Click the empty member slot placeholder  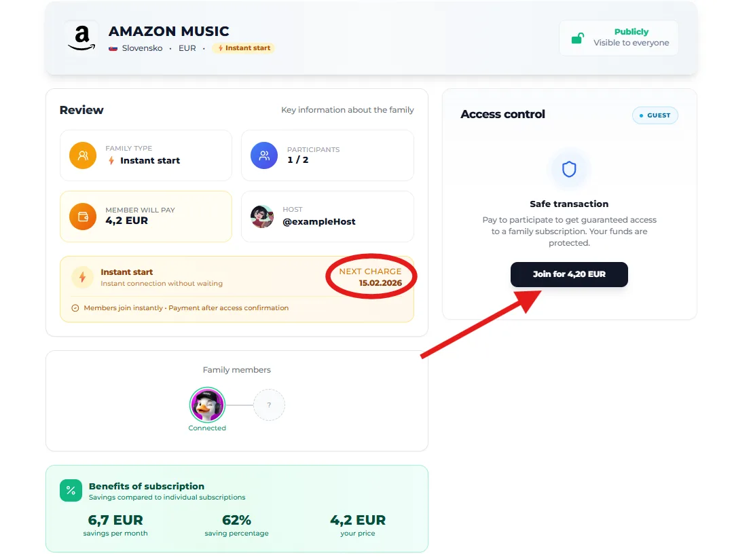click(269, 405)
